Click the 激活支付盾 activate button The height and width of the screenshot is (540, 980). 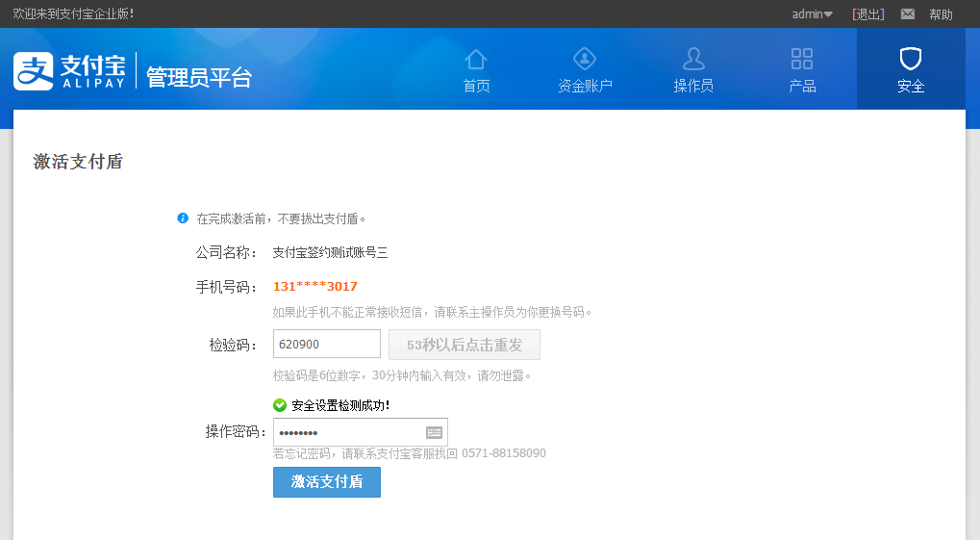(x=327, y=482)
